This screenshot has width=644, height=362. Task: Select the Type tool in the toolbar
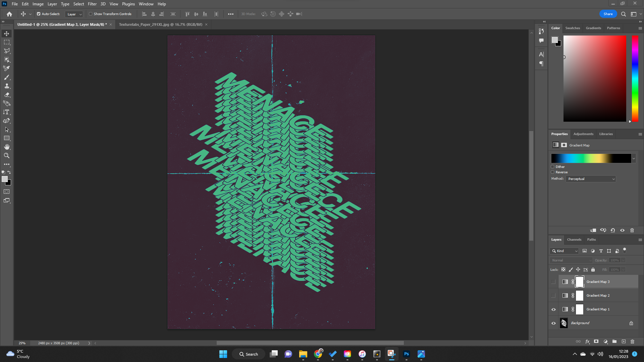pos(7,112)
